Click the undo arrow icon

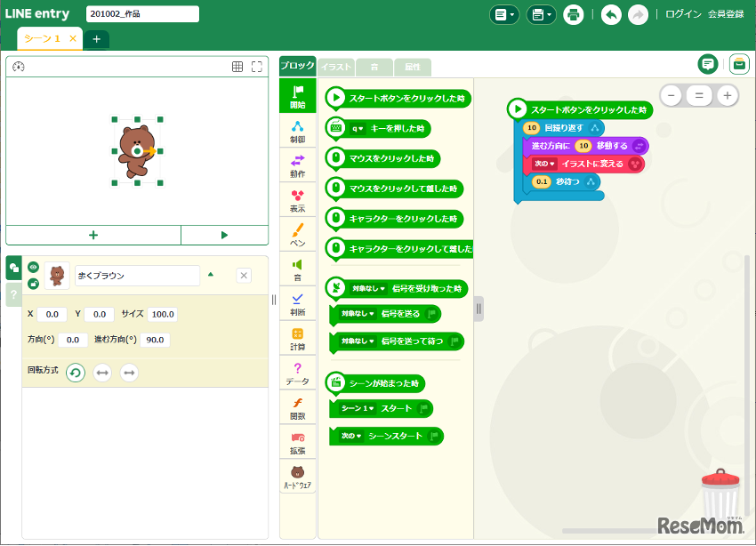tap(610, 15)
